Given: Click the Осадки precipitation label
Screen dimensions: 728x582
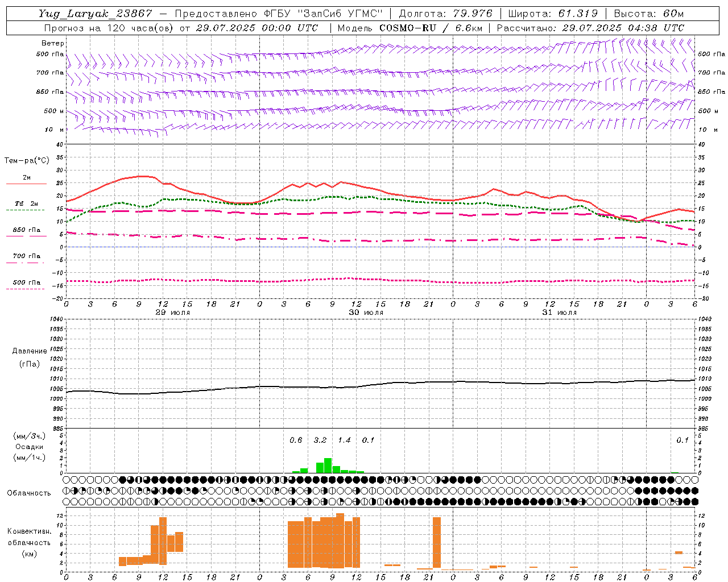Looking at the screenshot, I should coord(30,447).
